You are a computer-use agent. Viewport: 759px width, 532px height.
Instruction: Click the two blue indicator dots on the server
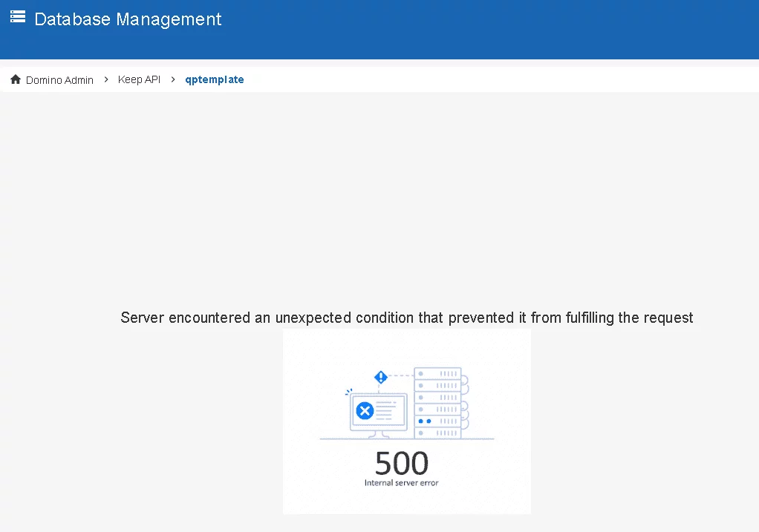click(x=424, y=421)
